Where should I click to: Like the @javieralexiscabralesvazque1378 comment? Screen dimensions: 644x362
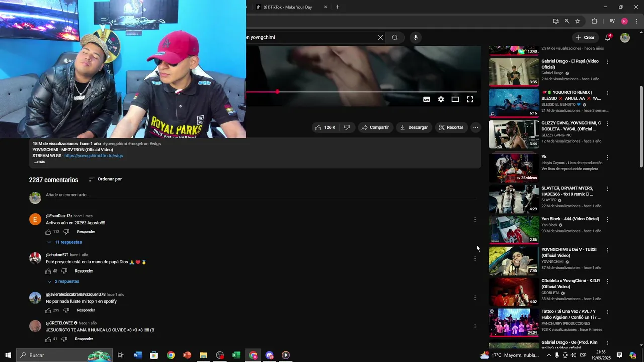pyautogui.click(x=48, y=310)
